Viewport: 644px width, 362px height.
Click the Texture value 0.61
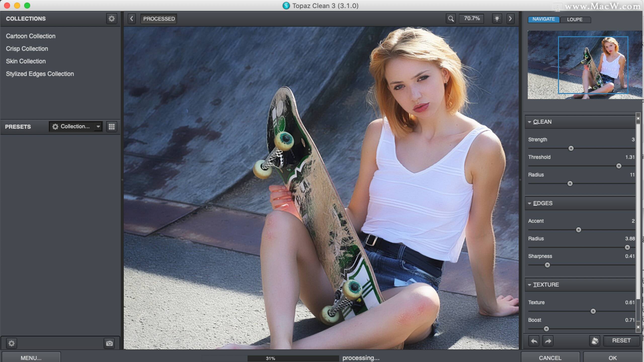click(x=630, y=302)
